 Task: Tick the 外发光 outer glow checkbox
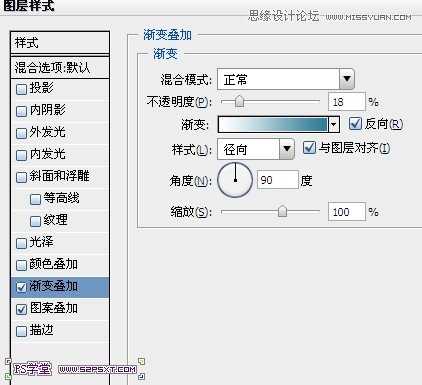click(21, 133)
